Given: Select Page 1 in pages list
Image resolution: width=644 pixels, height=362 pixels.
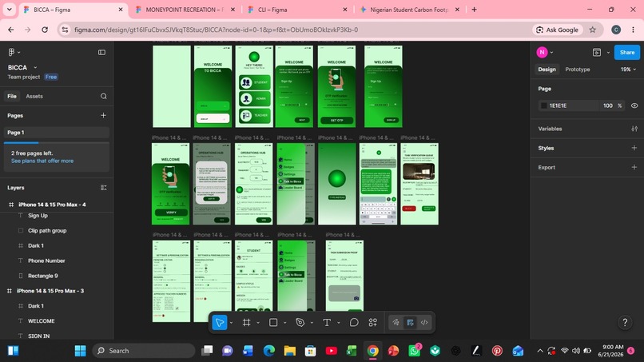Looking at the screenshot, I should [57, 133].
